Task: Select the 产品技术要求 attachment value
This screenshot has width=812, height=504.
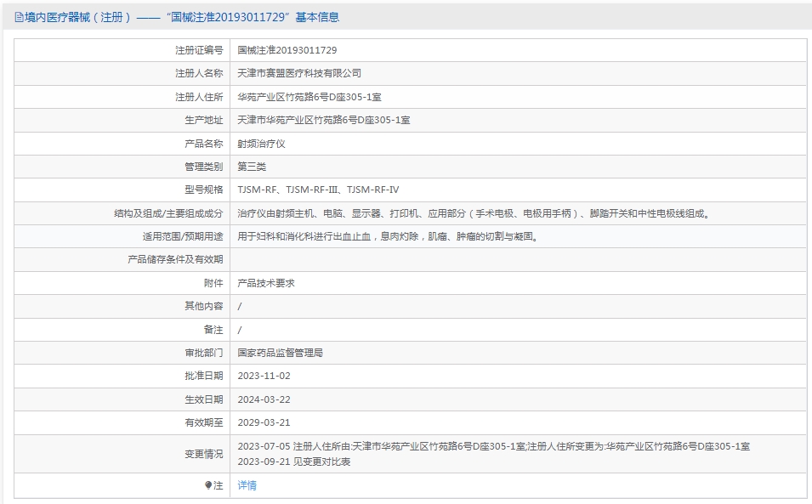Action: [266, 283]
